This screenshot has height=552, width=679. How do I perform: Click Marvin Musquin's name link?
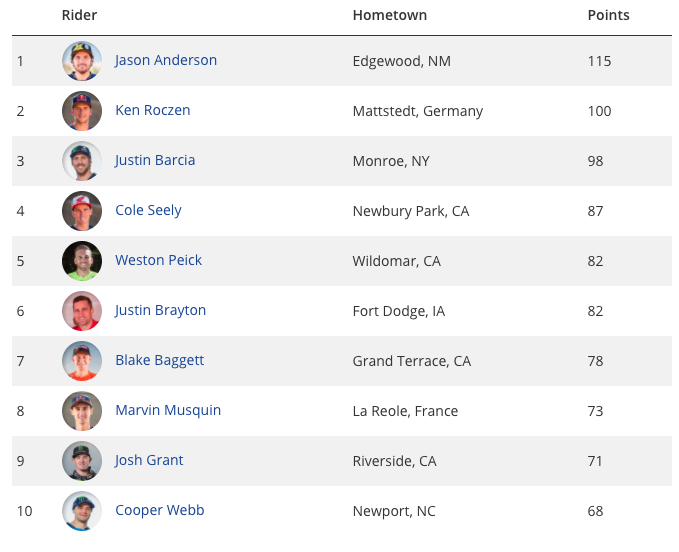[x=168, y=410]
